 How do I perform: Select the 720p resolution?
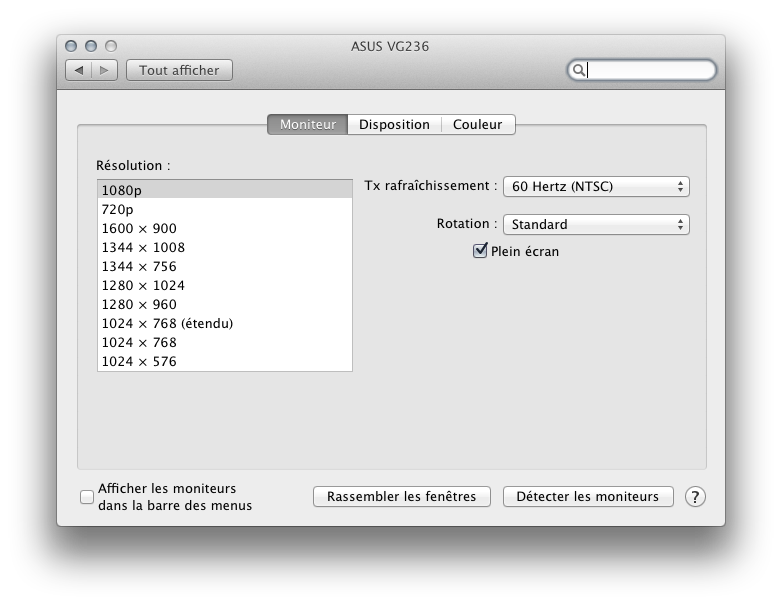coord(224,209)
